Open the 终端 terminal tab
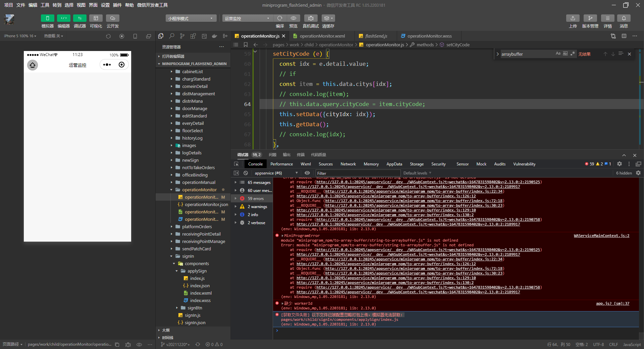 coord(301,155)
